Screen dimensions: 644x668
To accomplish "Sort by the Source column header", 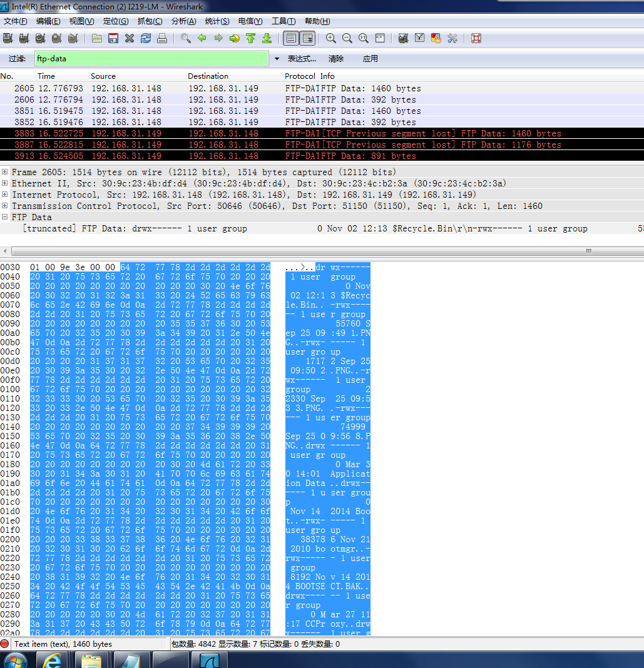I will coord(138,76).
